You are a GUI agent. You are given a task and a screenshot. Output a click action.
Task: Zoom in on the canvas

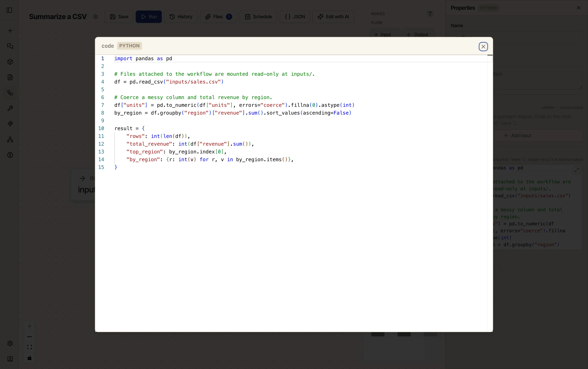[x=30, y=326]
